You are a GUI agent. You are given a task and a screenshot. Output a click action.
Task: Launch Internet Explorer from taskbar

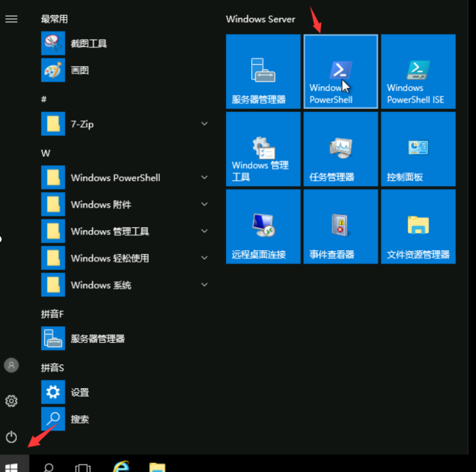(x=121, y=466)
